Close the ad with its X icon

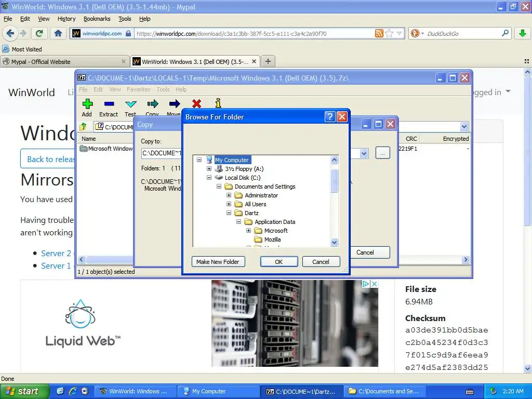[x=374, y=284]
